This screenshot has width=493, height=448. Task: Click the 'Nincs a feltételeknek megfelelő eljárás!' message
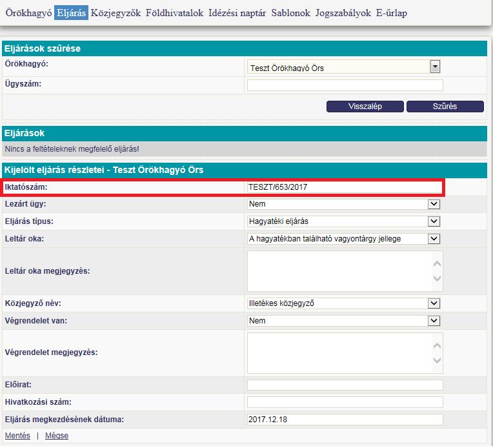[72, 149]
